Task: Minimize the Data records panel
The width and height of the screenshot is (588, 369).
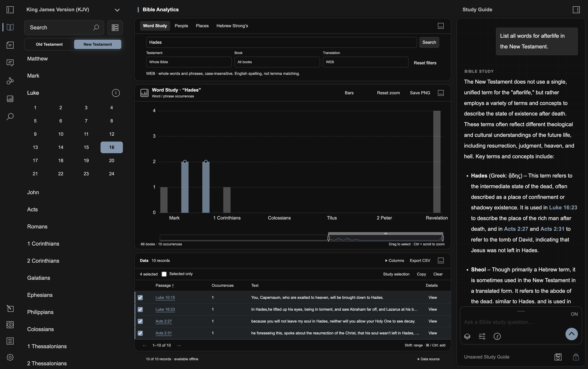Action: pyautogui.click(x=441, y=260)
